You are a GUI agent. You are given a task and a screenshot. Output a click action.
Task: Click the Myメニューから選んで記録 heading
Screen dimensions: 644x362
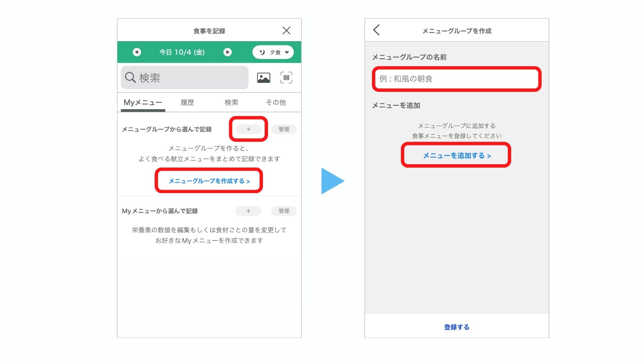point(160,211)
